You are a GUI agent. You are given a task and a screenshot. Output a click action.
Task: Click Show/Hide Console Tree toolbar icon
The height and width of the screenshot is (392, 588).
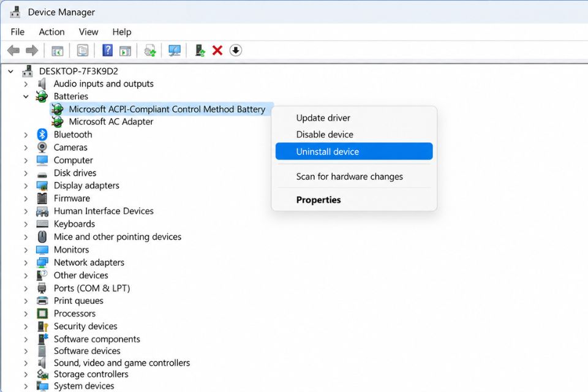point(58,51)
